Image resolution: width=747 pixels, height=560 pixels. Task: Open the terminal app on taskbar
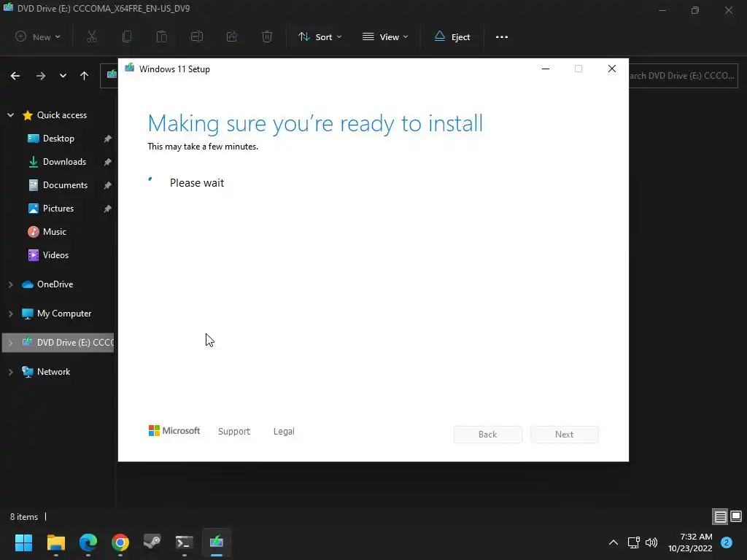(185, 542)
